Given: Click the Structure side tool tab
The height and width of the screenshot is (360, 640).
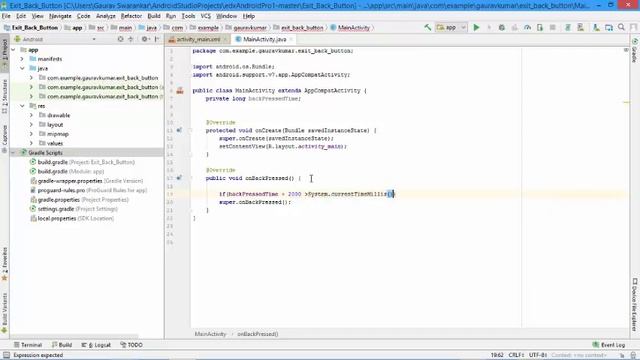Looking at the screenshot, I should point(4,97).
